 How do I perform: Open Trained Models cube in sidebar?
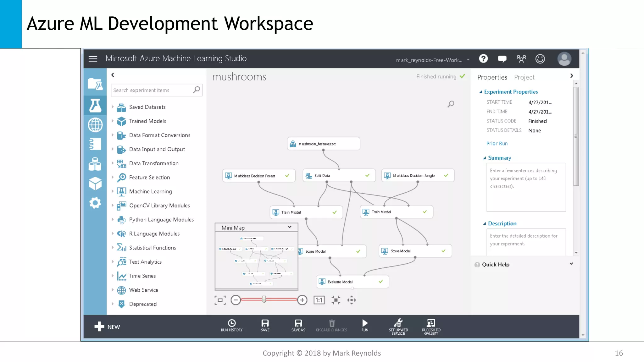[x=95, y=184]
